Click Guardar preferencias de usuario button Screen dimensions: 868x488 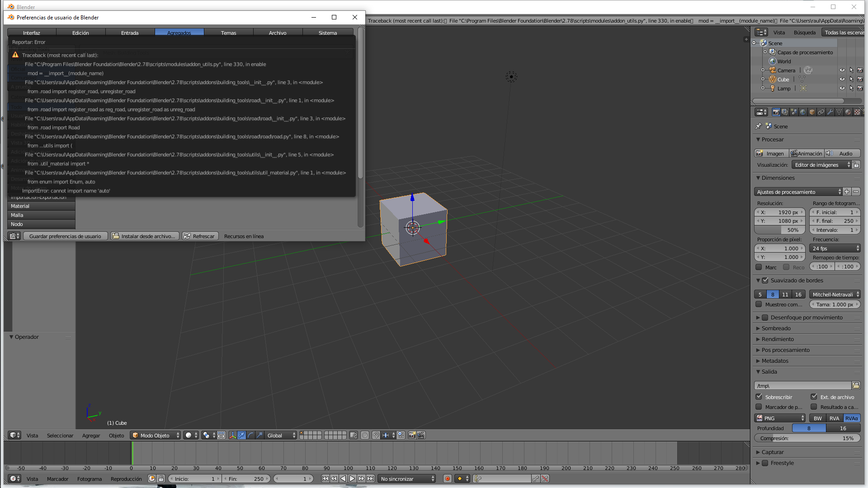tap(65, 236)
